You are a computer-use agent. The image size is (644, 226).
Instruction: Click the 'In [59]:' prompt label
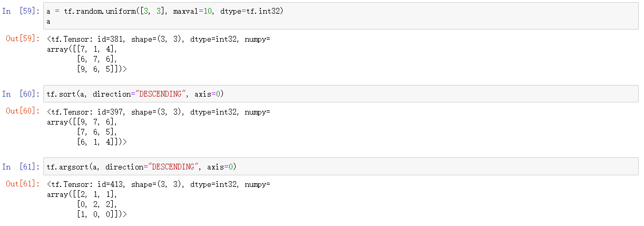21,11
